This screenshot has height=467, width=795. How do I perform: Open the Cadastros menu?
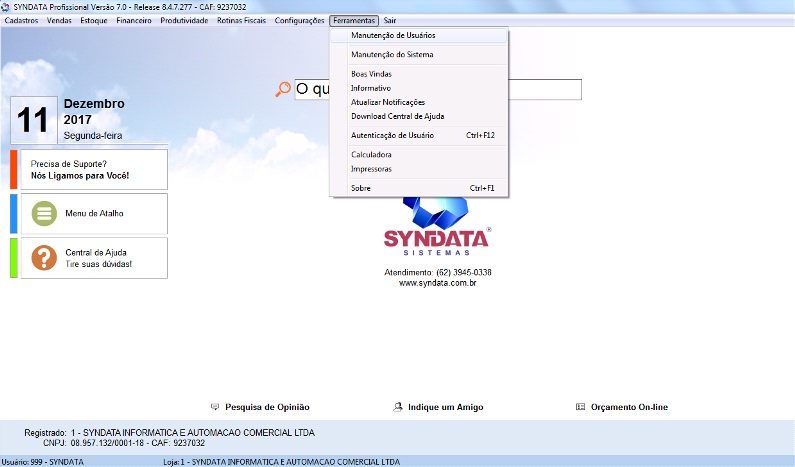point(21,21)
